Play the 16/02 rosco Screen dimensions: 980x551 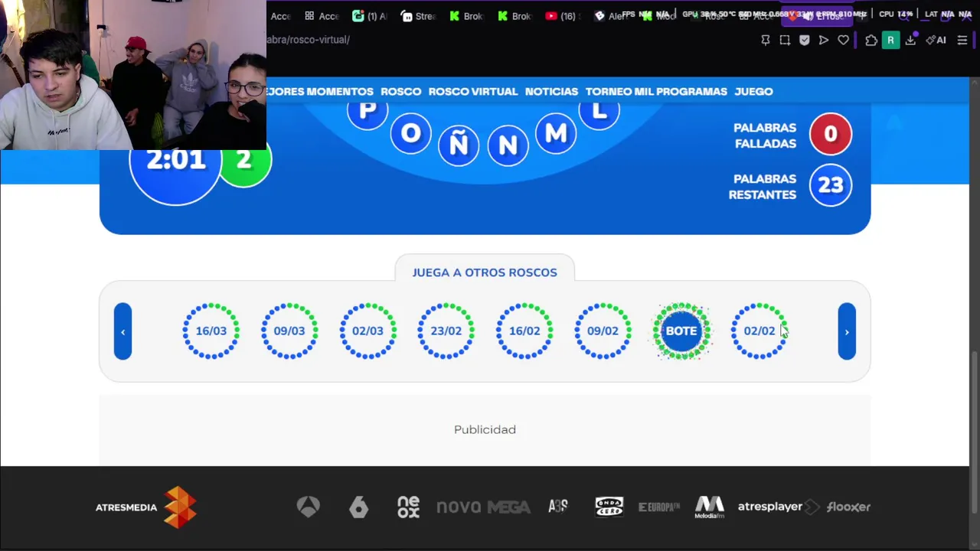coord(524,331)
